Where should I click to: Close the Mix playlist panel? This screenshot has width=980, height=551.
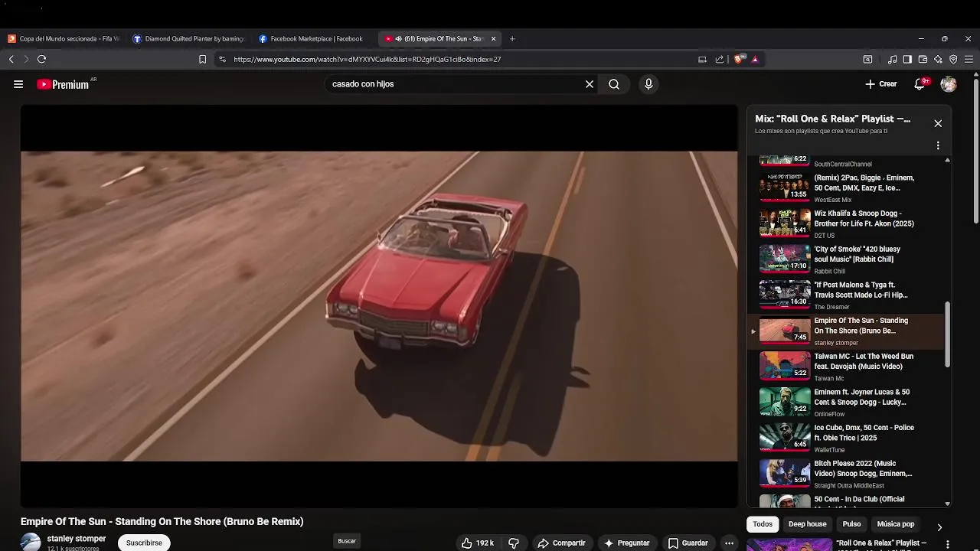tap(938, 123)
